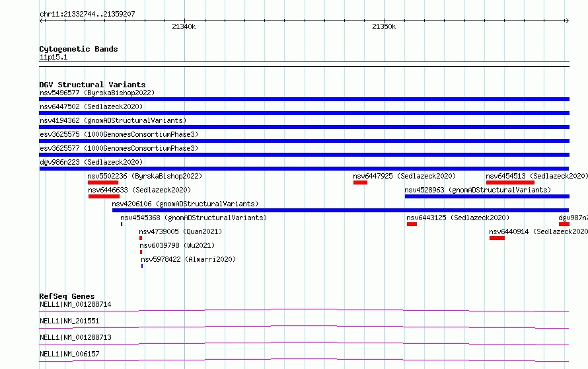Click blue bar under esv3625575
Viewport: 588px width, 369px height.
304,141
